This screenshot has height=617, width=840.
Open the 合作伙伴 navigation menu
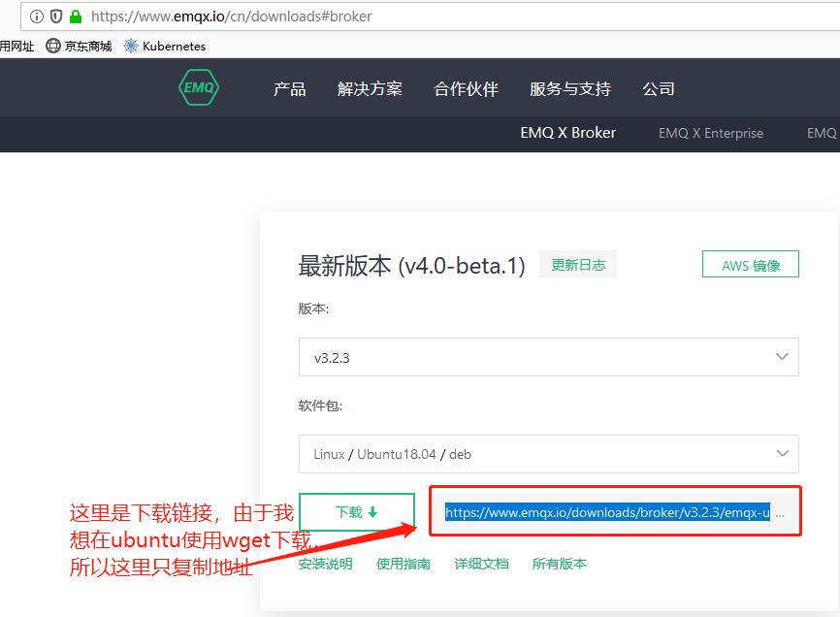coord(466,89)
